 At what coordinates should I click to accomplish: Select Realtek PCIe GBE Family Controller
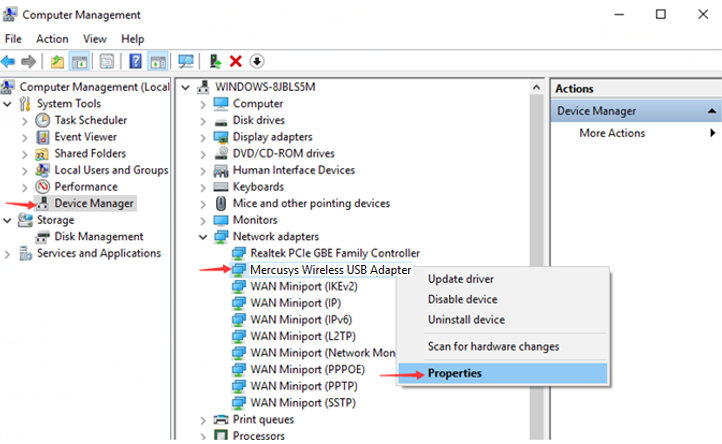[x=335, y=254]
